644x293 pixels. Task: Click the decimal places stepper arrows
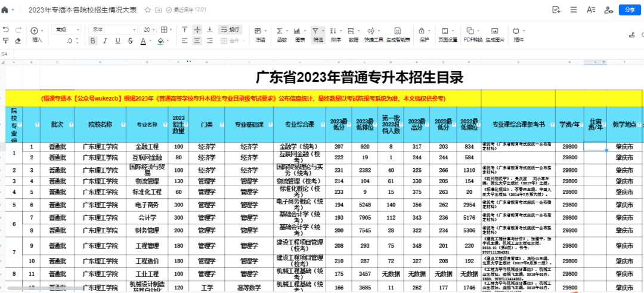point(78,41)
